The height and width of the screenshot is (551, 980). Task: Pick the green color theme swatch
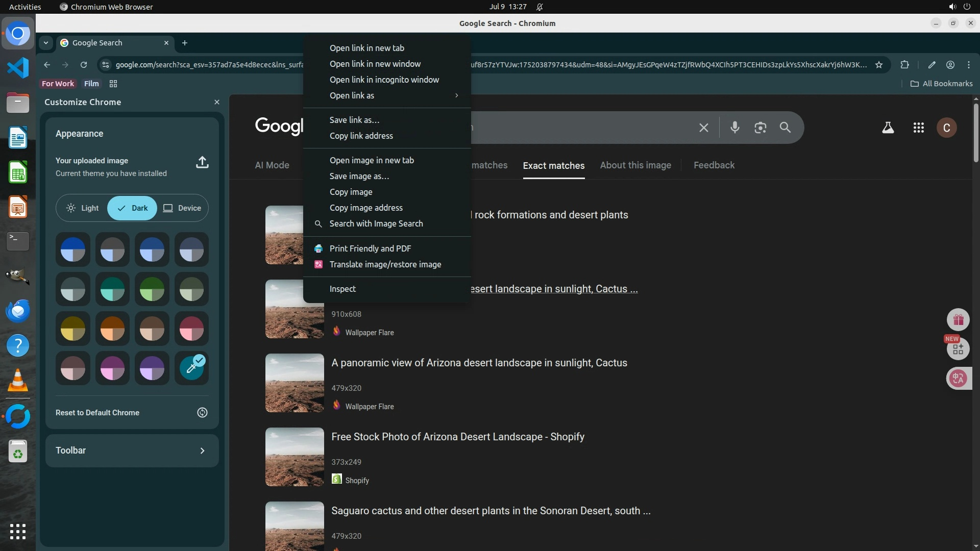[152, 289]
